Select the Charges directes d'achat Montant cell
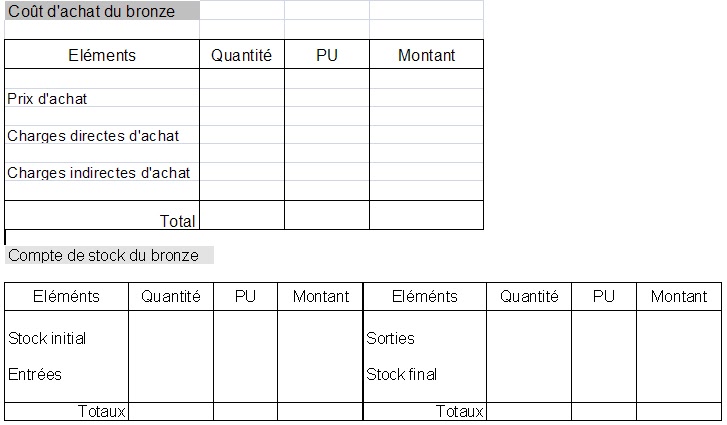This screenshot has width=727, height=425. click(426, 135)
